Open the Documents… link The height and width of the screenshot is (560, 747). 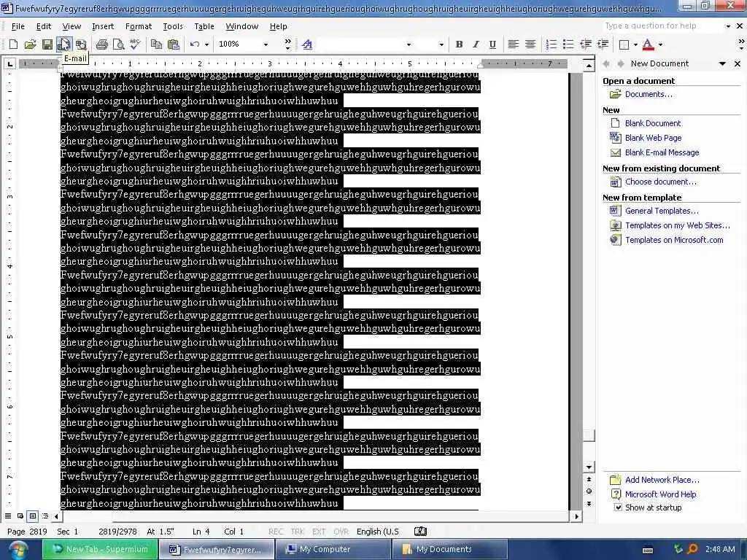(649, 94)
